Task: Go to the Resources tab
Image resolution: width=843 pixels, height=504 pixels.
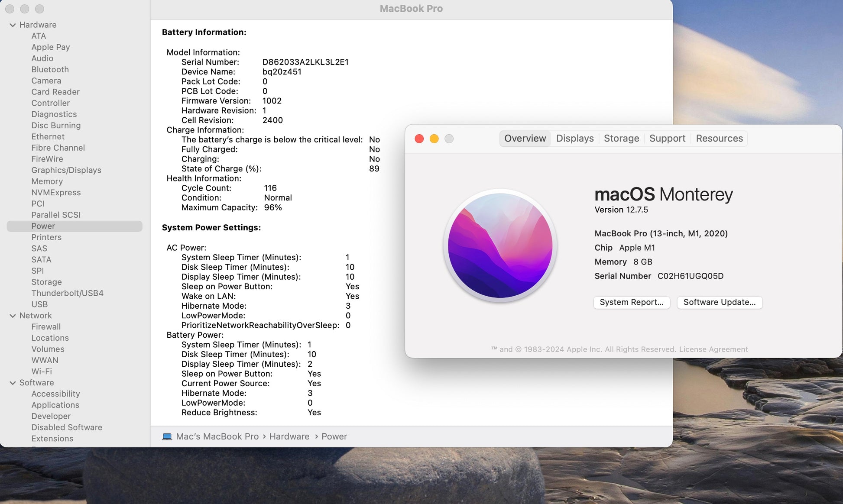Action: click(x=719, y=139)
